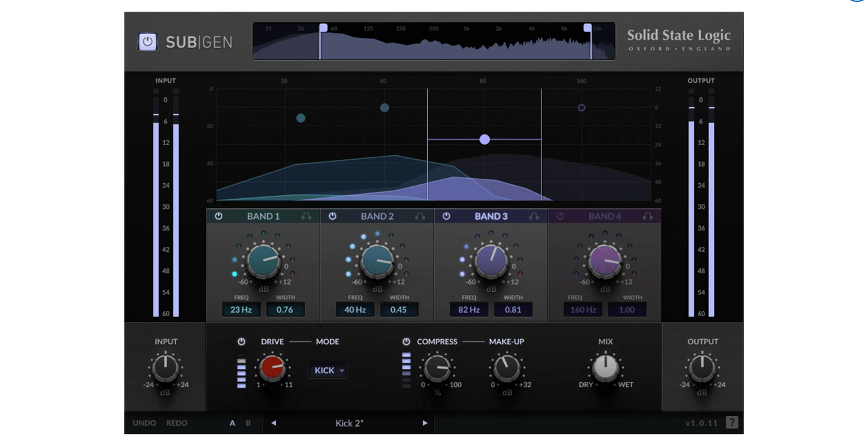Click Band 3 frequency field 82 Hz

pos(469,309)
